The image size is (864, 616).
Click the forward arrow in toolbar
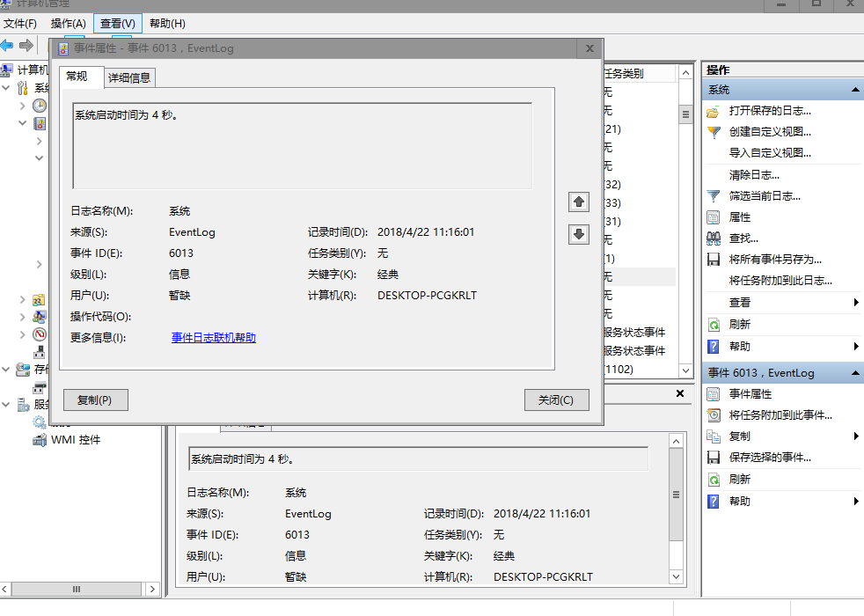[x=26, y=45]
